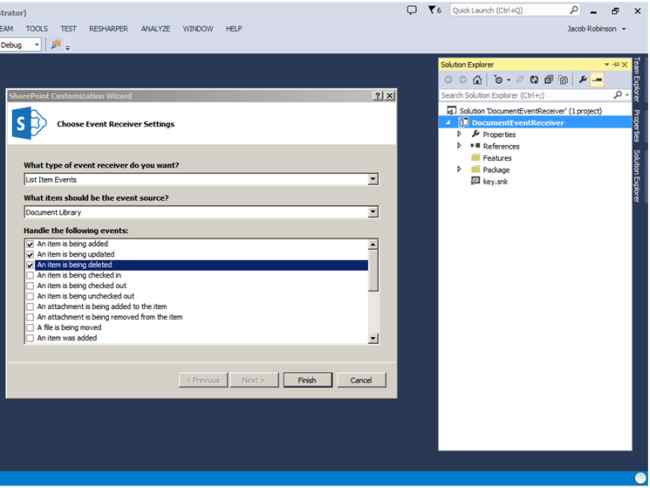The height and width of the screenshot is (488, 650).
Task: Open the notifications flag icon
Action: (x=434, y=10)
